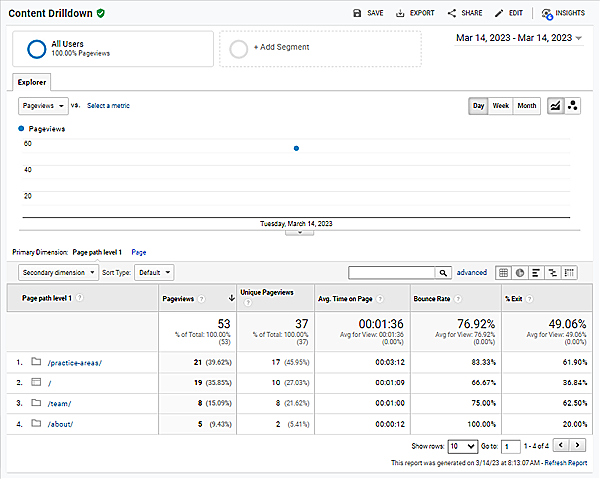Switch to comparison view icon
This screenshot has width=600, height=479.
(x=553, y=273)
